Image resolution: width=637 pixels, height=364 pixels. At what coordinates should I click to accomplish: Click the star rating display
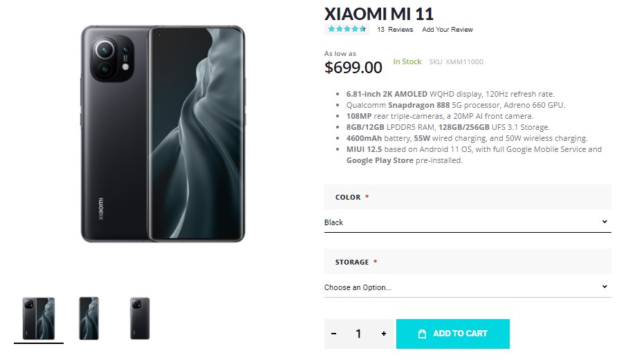pyautogui.click(x=347, y=30)
